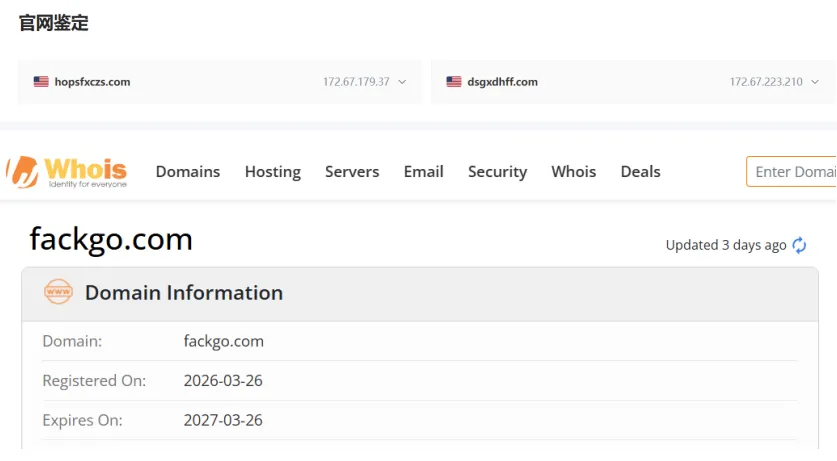Click the US flag next to hopsfxczs.com
The image size is (837, 461).
[41, 82]
